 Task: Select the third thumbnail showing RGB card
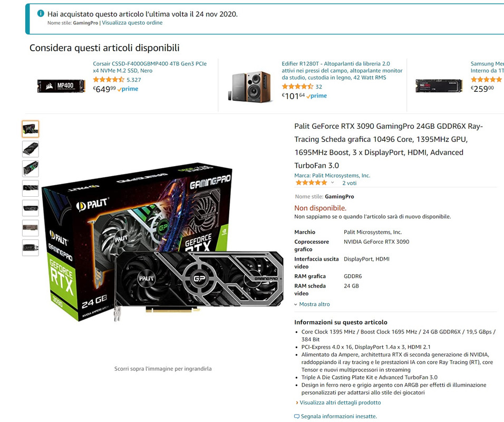31,169
